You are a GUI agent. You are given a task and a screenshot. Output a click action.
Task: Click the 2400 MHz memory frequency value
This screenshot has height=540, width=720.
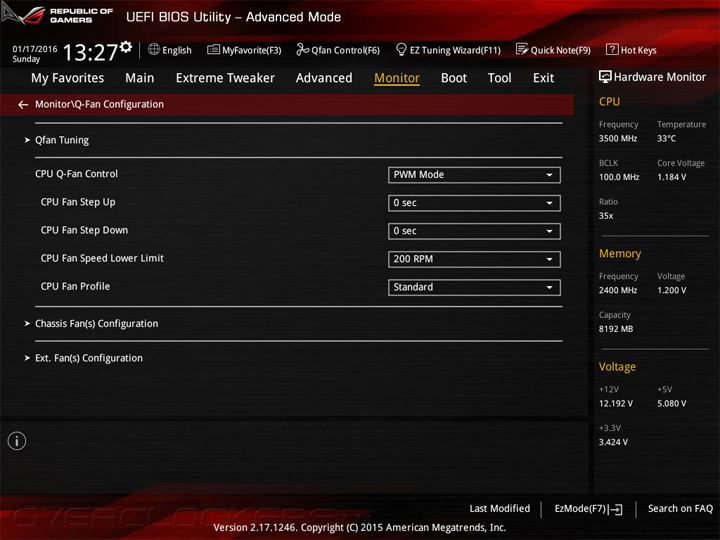(x=618, y=290)
